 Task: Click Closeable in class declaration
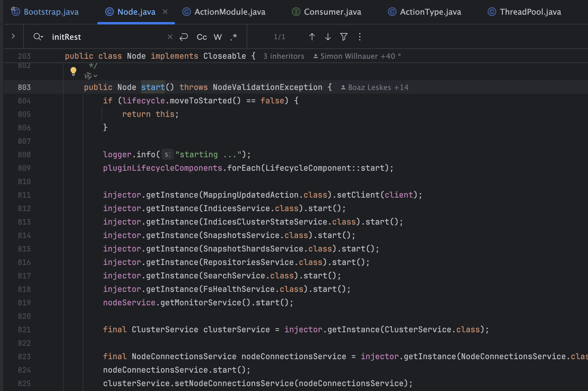pos(225,56)
